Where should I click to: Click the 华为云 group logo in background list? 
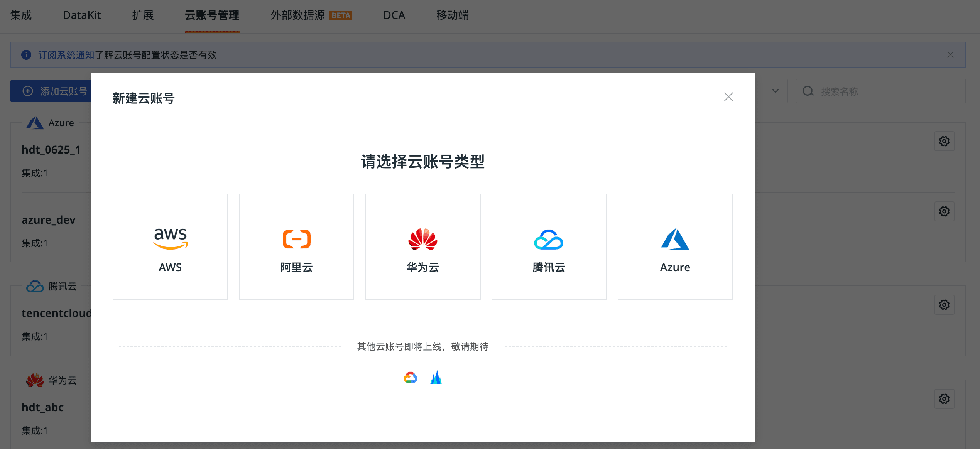[35, 380]
